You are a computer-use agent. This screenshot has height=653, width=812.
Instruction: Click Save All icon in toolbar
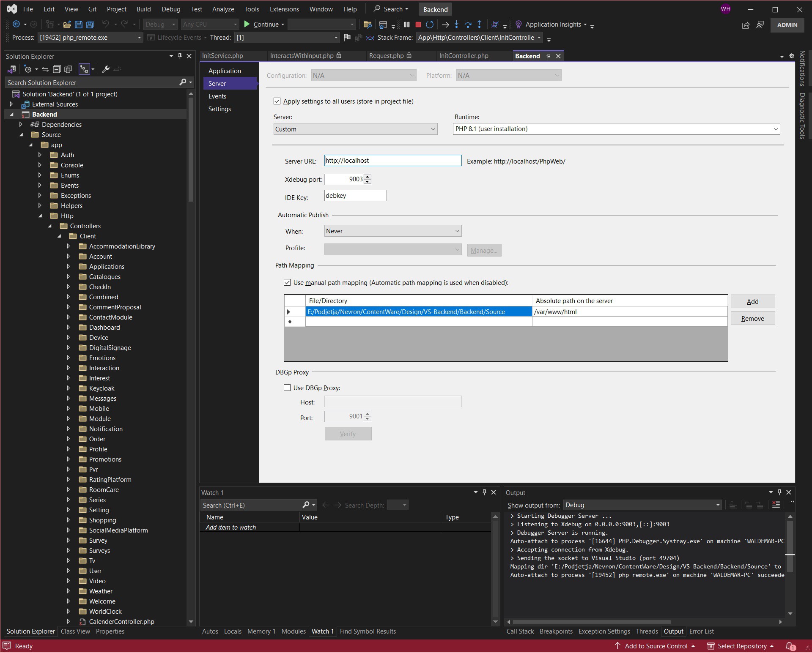click(x=90, y=25)
